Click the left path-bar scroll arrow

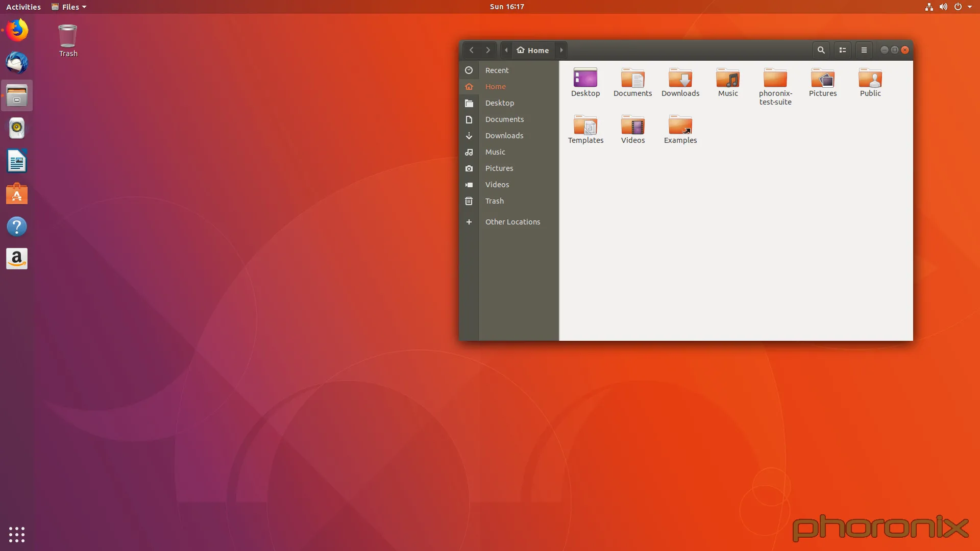pos(506,50)
